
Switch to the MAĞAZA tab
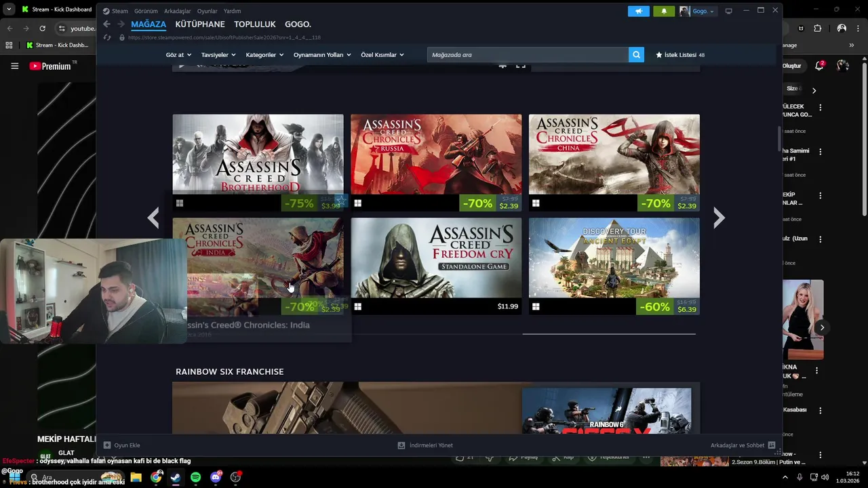149,24
